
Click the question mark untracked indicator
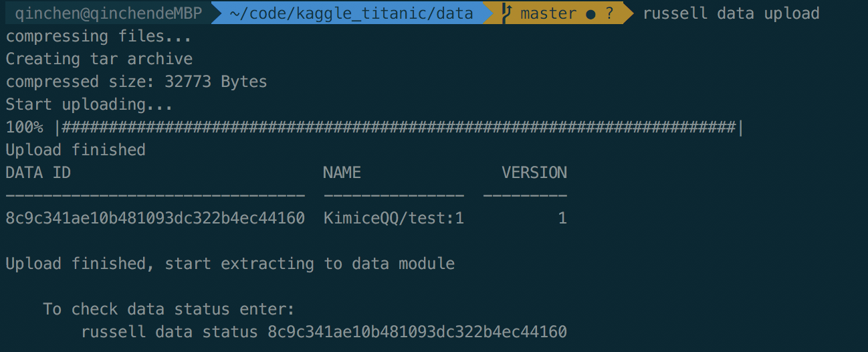(609, 13)
